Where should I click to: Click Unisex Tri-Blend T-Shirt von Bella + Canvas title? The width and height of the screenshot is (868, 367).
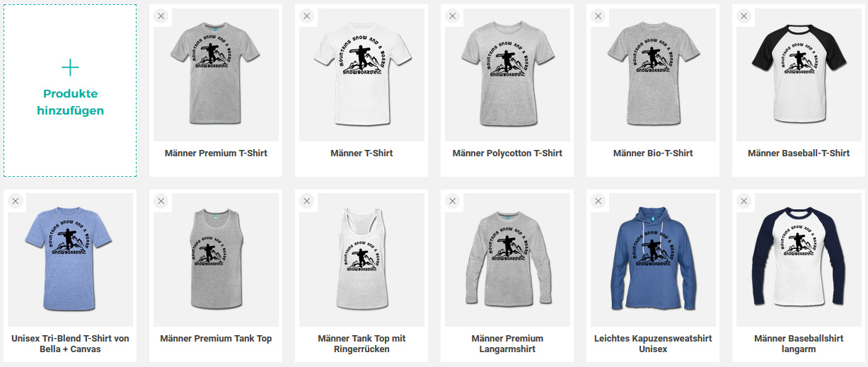click(x=70, y=344)
